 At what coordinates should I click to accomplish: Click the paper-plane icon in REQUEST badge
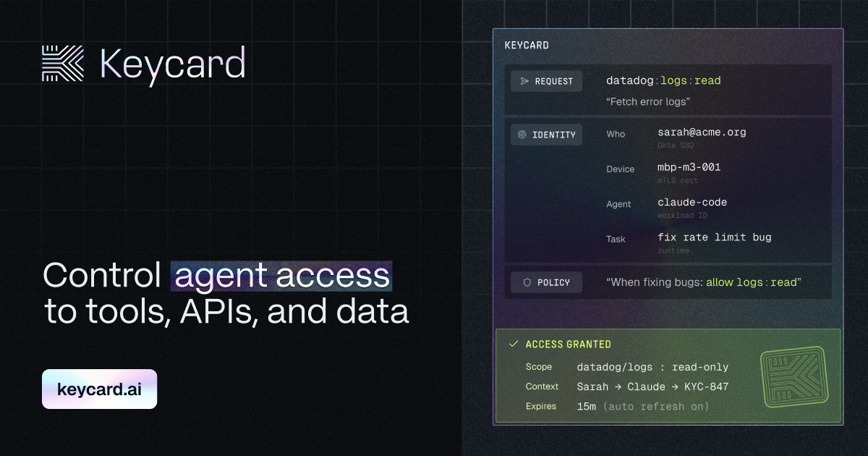point(524,81)
